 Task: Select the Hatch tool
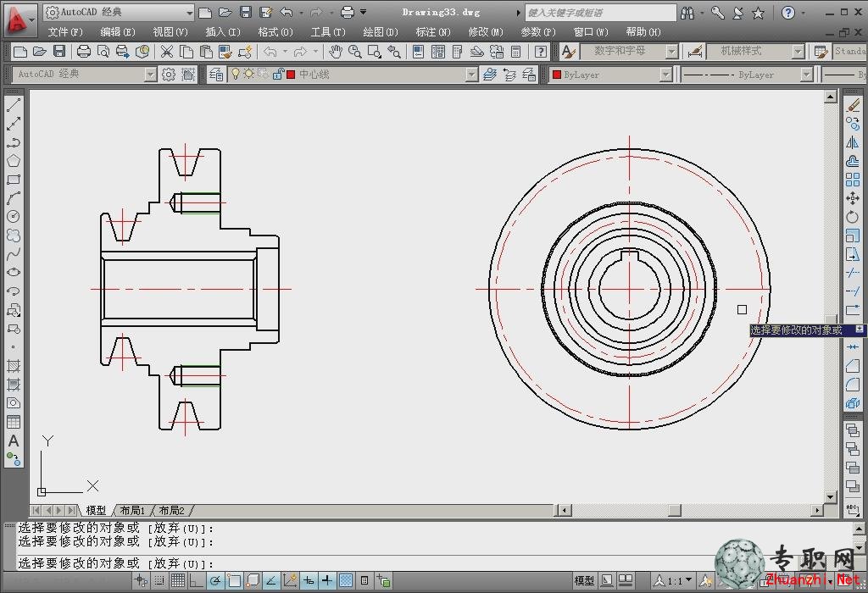[x=14, y=366]
